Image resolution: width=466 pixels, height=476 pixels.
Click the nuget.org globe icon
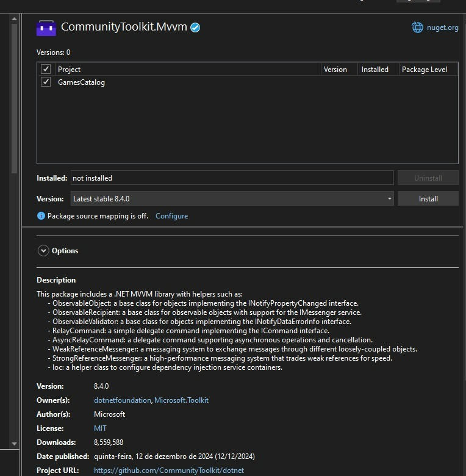point(417,27)
